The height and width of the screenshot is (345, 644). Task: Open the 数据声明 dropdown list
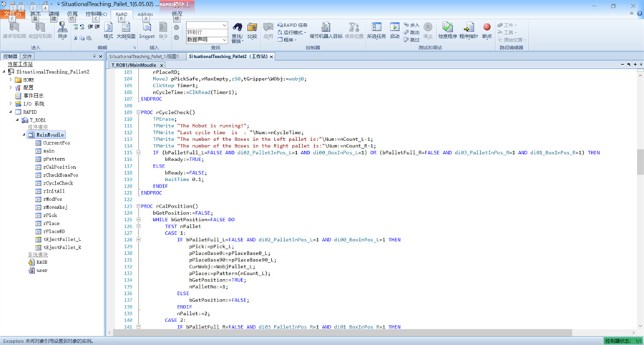click(x=224, y=40)
